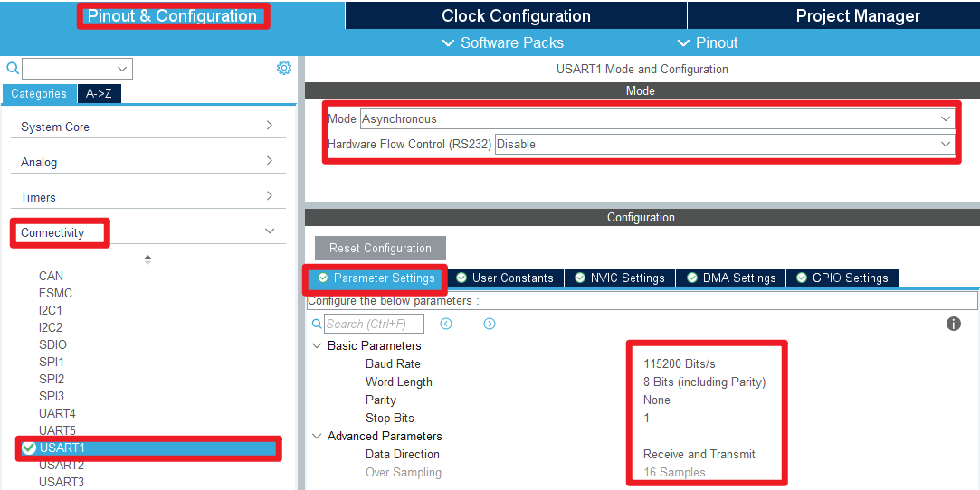Click the Receive and Transmit value

point(699,455)
